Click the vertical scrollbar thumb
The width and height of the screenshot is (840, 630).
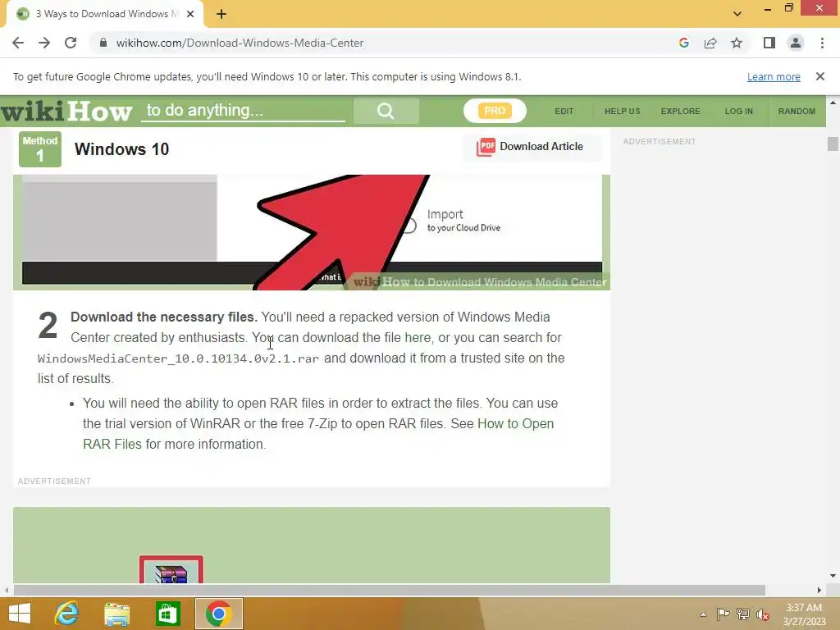[833, 144]
